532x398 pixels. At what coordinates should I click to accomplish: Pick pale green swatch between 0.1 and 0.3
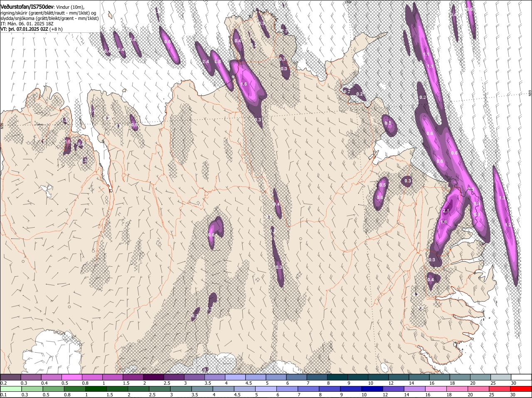(10, 389)
